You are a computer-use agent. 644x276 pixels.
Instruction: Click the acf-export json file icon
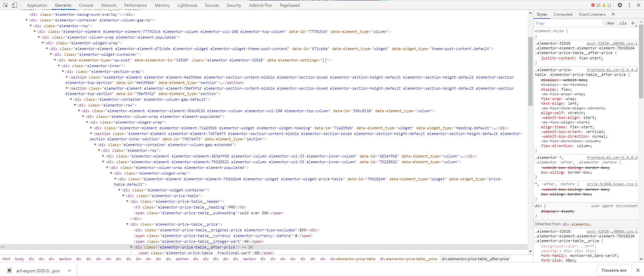(10, 270)
